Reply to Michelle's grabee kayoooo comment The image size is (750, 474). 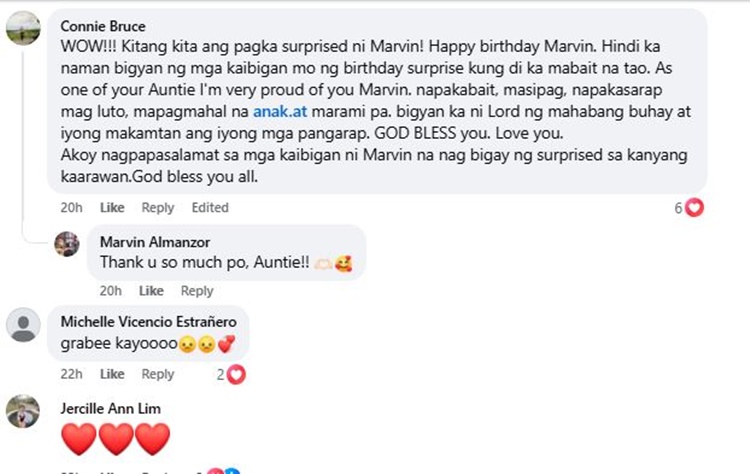click(x=158, y=374)
